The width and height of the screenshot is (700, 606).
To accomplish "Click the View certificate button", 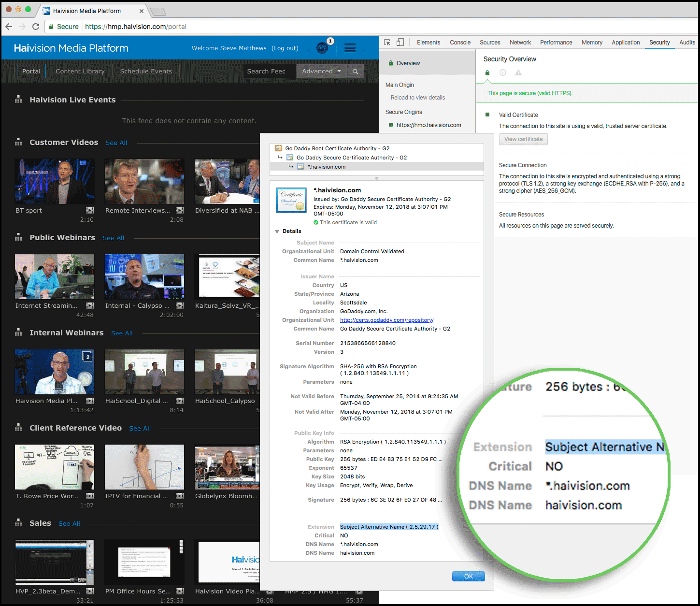I will click(x=523, y=139).
